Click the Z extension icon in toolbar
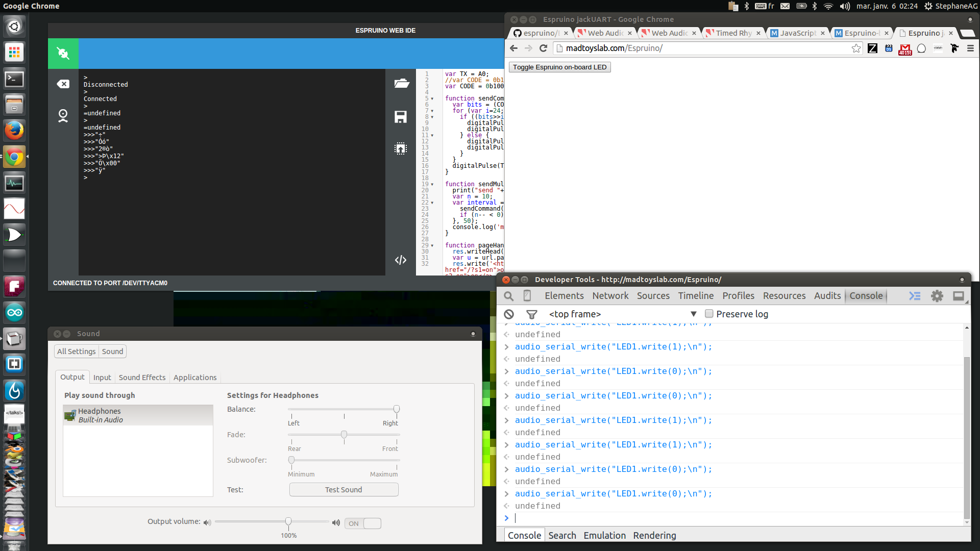Image resolution: width=980 pixels, height=551 pixels. click(x=872, y=48)
